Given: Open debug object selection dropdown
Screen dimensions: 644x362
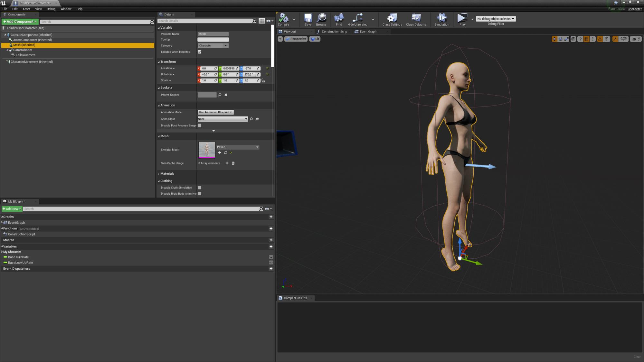Looking at the screenshot, I should [x=496, y=19].
